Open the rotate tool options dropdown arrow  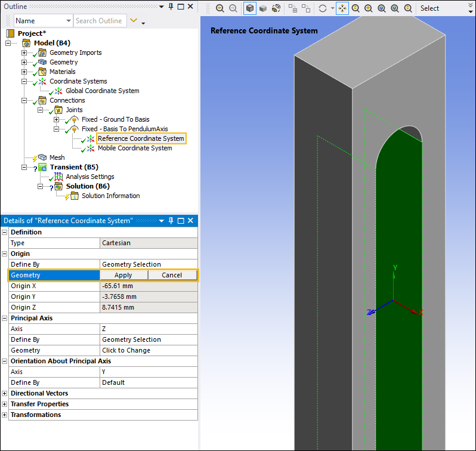pyautogui.click(x=332, y=8)
